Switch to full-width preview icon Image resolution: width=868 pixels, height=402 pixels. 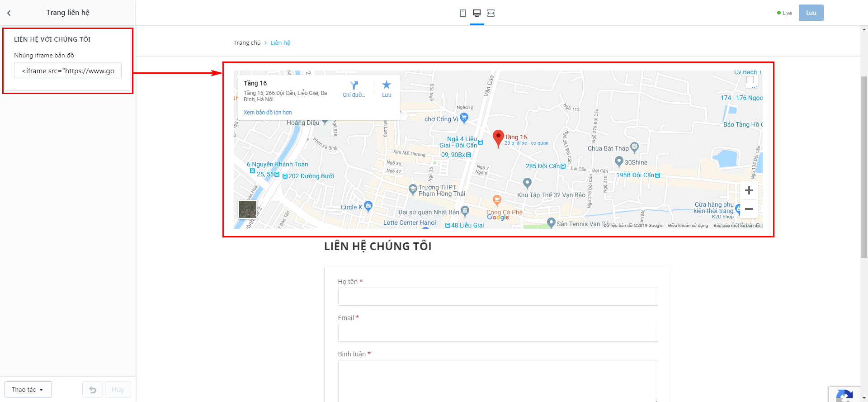coord(491,13)
